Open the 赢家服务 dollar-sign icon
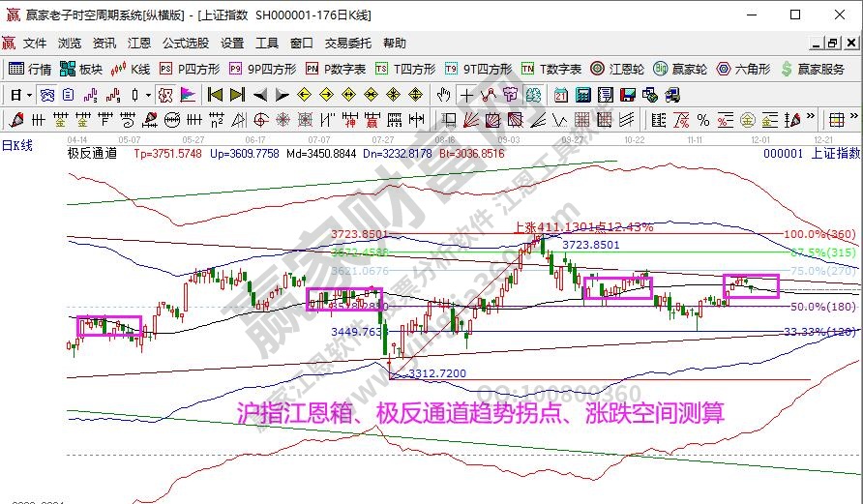The height and width of the screenshot is (504, 863). pyautogui.click(x=812, y=69)
